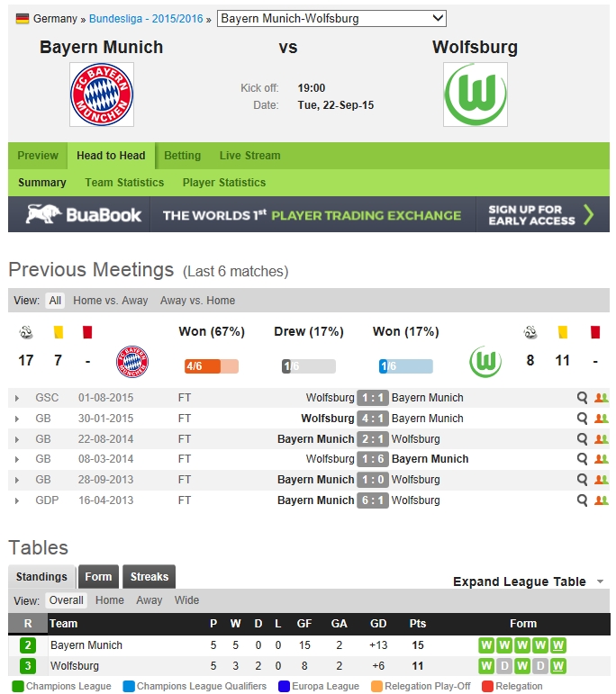The image size is (616, 694).
Task: Click the small Bayern logo in Previous Meetings
Action: click(132, 363)
